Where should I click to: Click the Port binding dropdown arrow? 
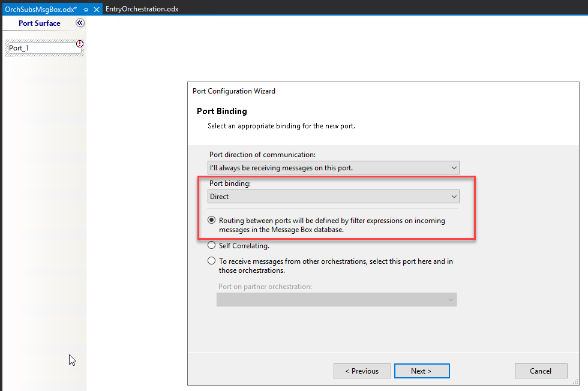[455, 196]
